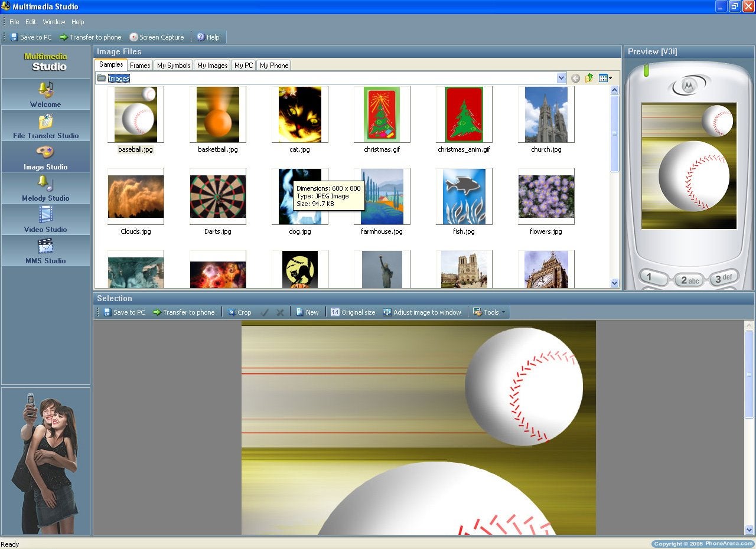Select the clock tower thumbnail
This screenshot has height=549, width=756.
546,269
